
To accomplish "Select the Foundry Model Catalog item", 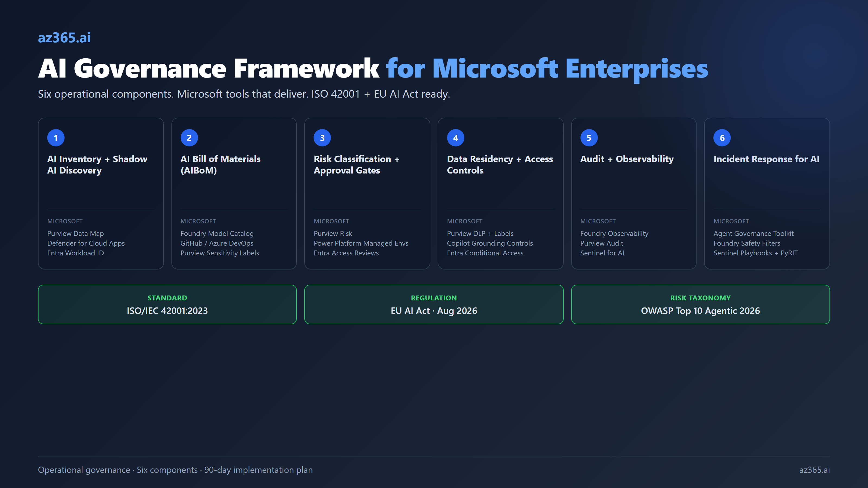I will (x=217, y=233).
